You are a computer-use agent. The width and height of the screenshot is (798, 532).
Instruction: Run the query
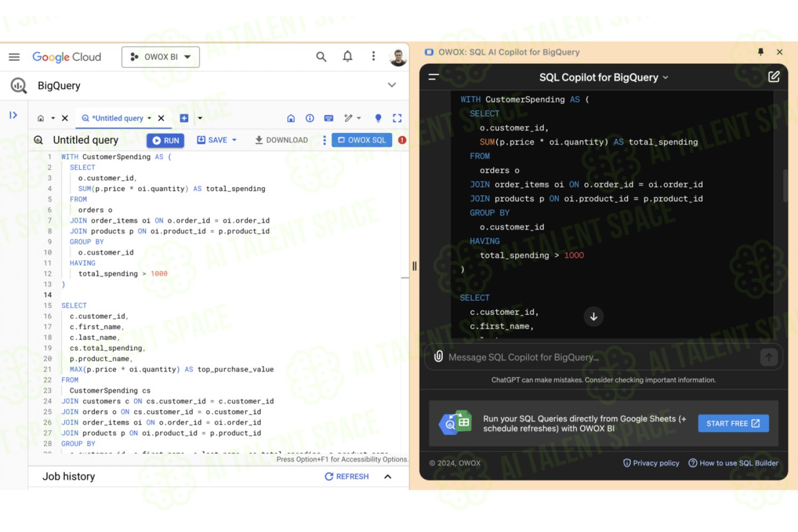tap(165, 140)
